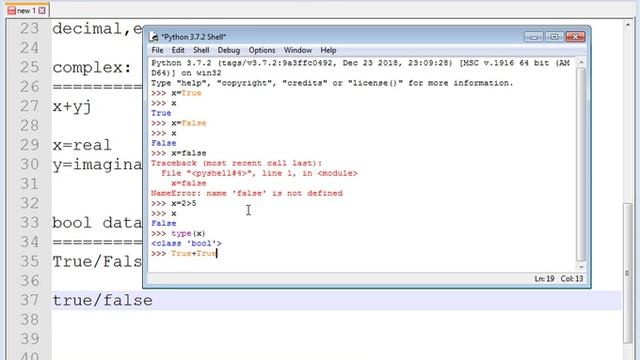Click the Python Shell scroll up arrow

(581, 62)
